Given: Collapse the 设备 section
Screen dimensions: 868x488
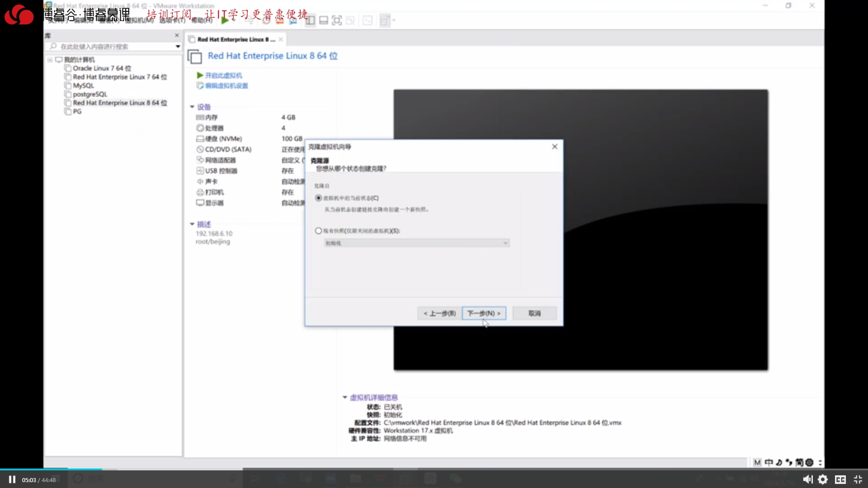Looking at the screenshot, I should [192, 107].
